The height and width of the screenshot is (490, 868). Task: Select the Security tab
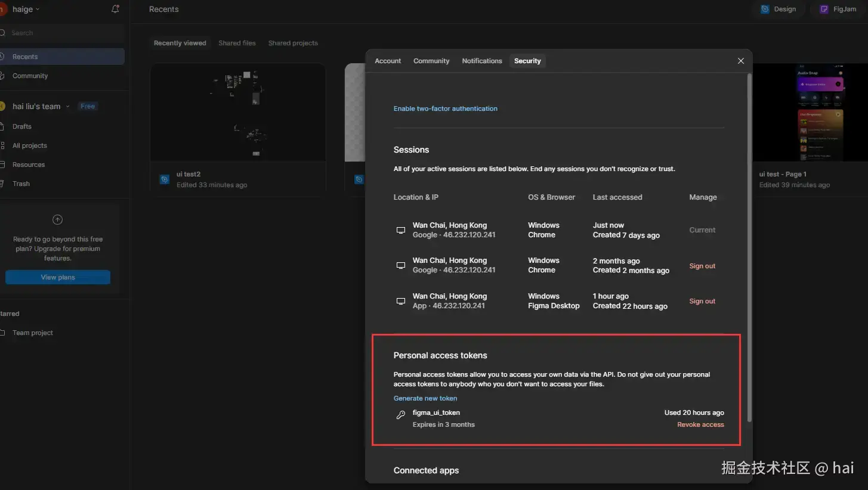(x=527, y=61)
